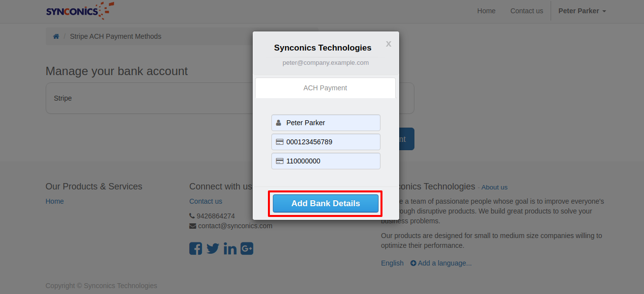This screenshot has height=294, width=644.
Task: Open the LinkedIn social icon
Action: tap(230, 248)
